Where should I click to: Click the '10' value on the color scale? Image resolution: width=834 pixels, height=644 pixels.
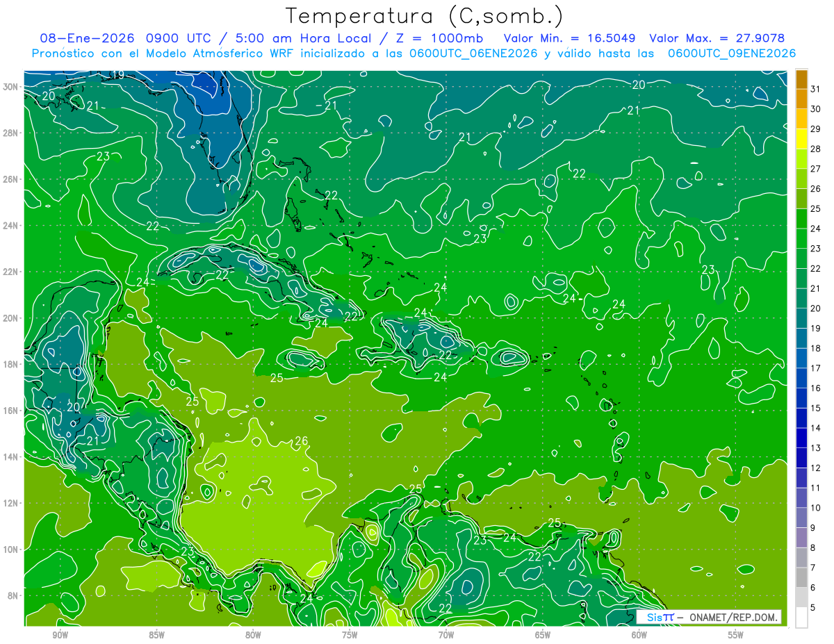click(816, 509)
